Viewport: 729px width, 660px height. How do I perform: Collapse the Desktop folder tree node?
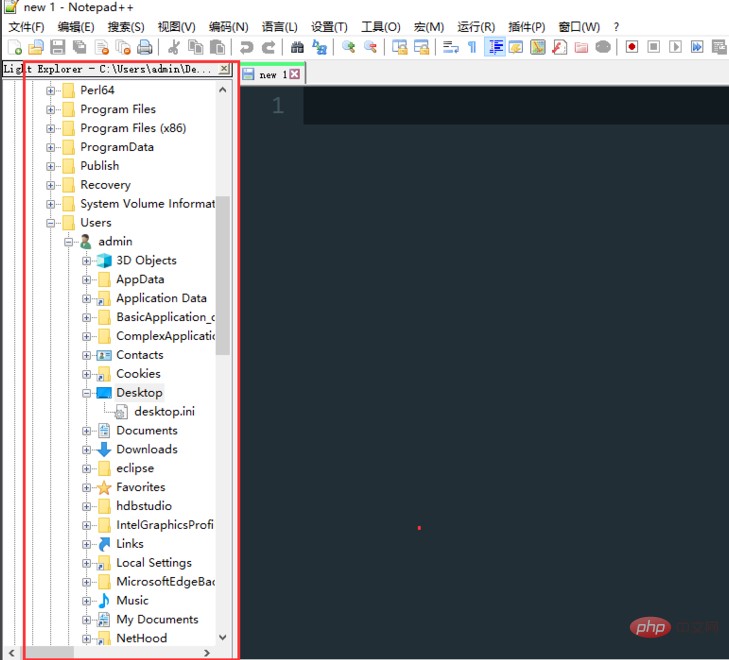[x=87, y=393]
